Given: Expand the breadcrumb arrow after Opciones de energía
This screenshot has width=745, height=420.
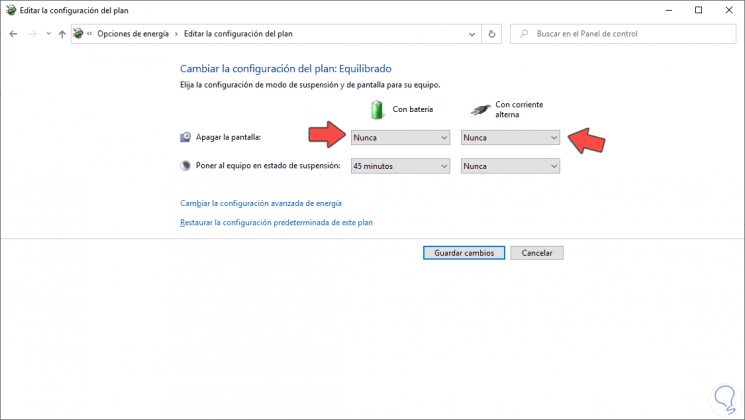Looking at the screenshot, I should click(176, 34).
